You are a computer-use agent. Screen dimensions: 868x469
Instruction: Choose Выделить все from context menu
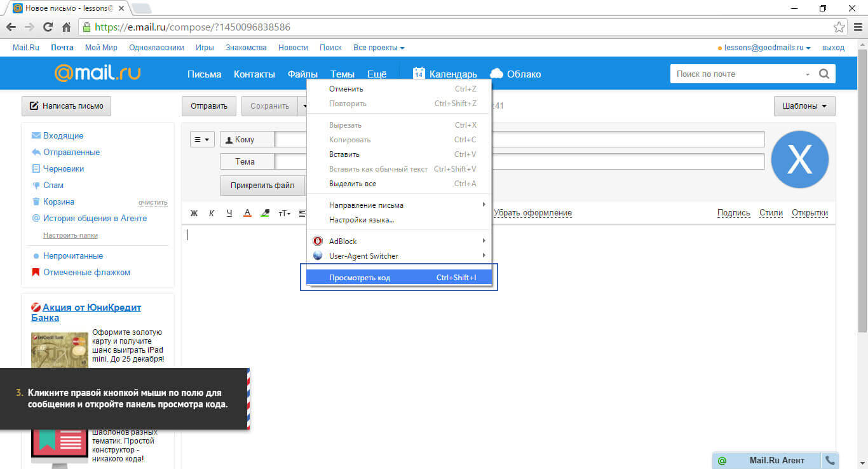click(x=353, y=184)
